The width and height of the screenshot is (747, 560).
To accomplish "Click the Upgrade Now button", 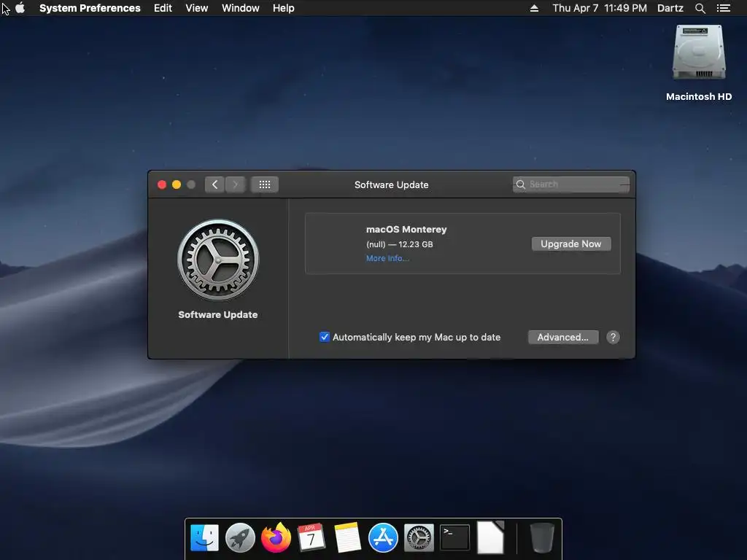I will (x=570, y=244).
